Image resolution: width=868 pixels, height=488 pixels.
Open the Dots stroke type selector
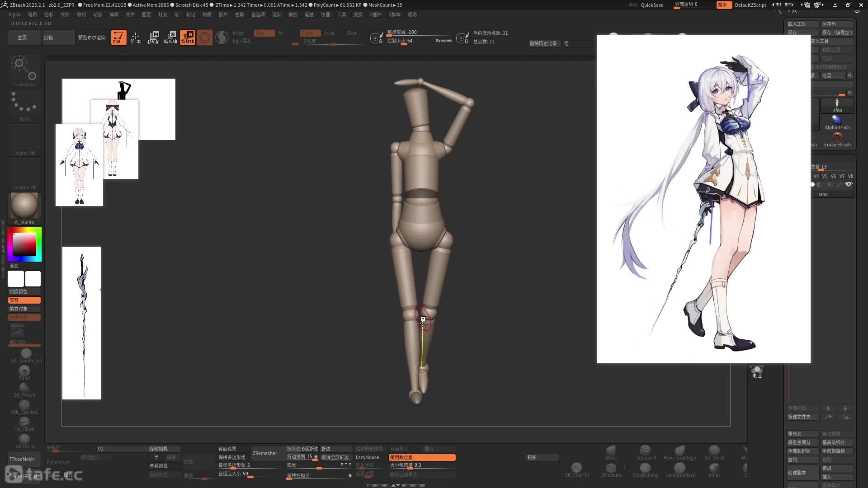24,106
